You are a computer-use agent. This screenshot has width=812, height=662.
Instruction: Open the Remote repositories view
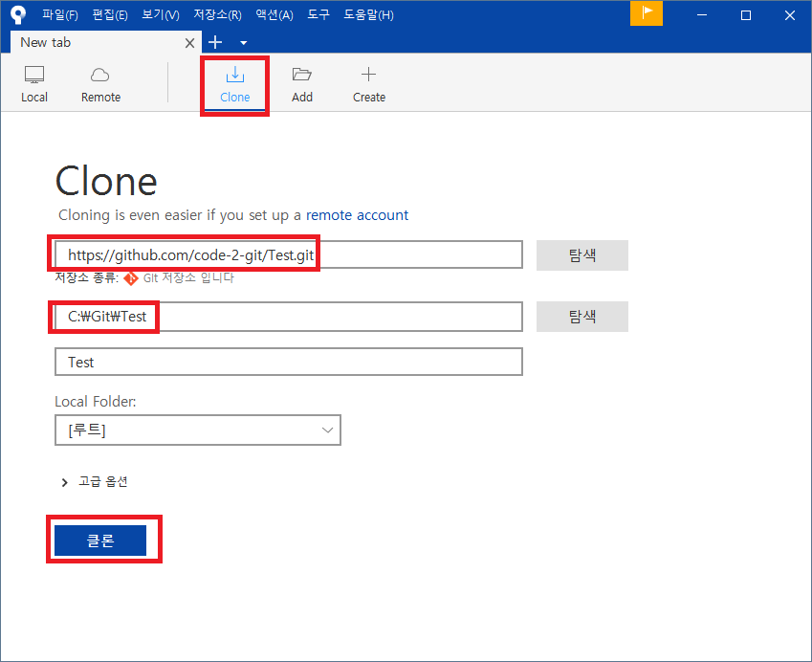point(100,84)
